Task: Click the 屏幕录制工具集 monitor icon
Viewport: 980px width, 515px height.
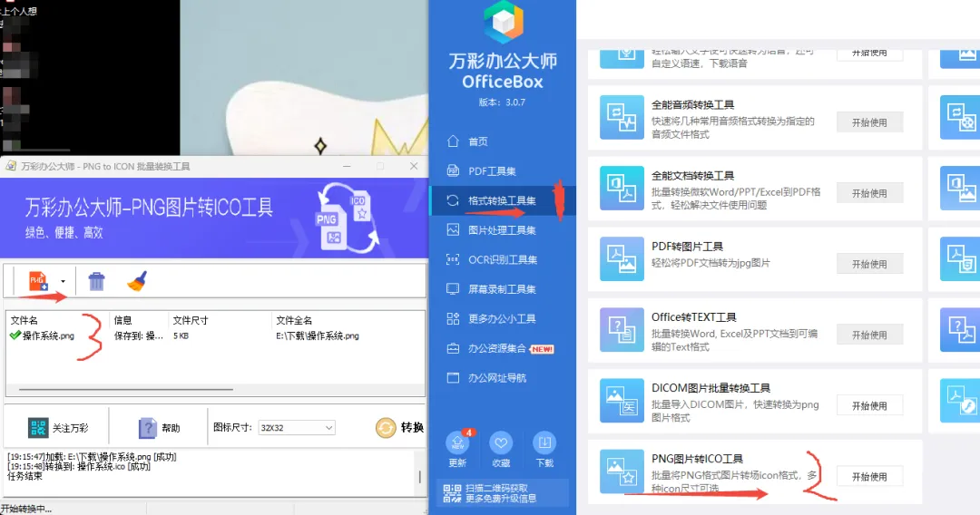Action: click(453, 289)
